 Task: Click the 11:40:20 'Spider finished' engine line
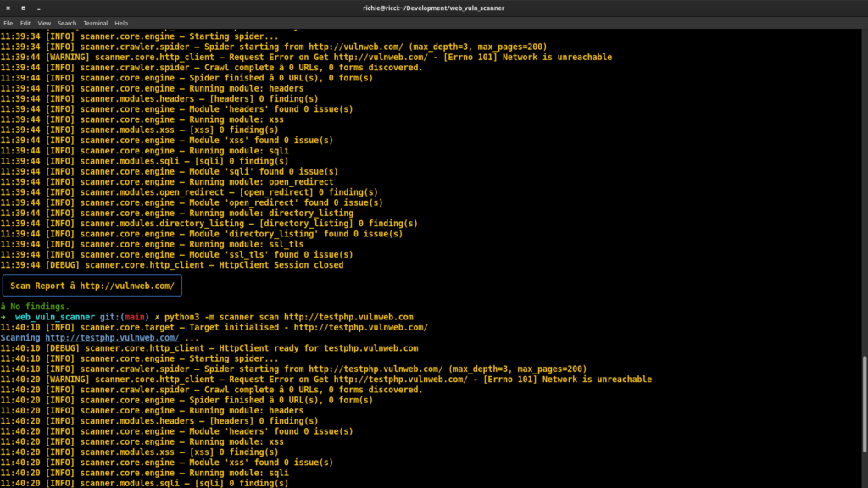click(186, 400)
